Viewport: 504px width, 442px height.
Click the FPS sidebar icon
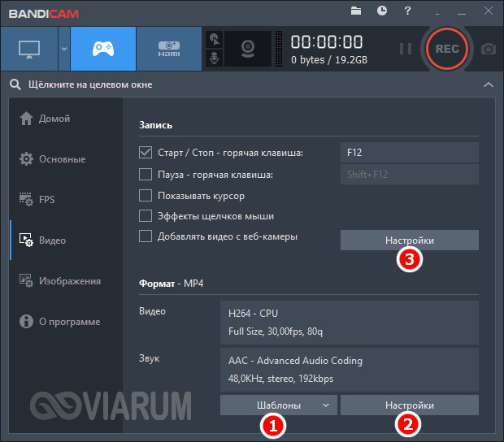pos(26,200)
